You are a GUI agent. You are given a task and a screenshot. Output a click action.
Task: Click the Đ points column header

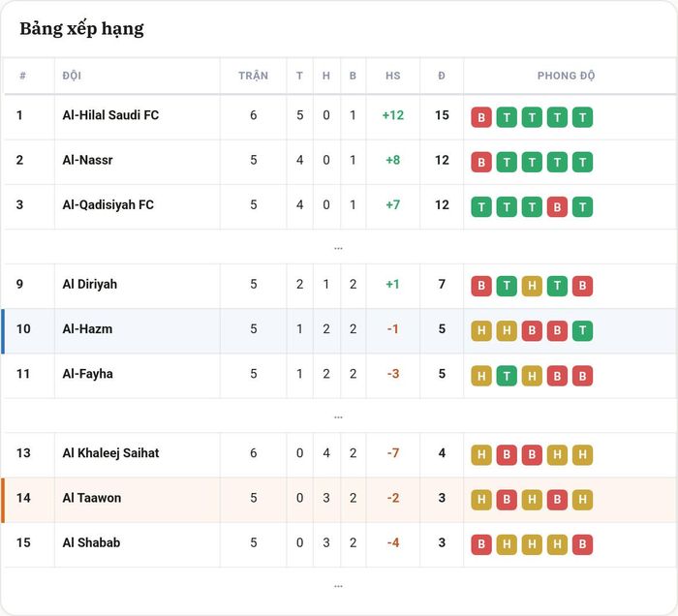[x=442, y=76]
